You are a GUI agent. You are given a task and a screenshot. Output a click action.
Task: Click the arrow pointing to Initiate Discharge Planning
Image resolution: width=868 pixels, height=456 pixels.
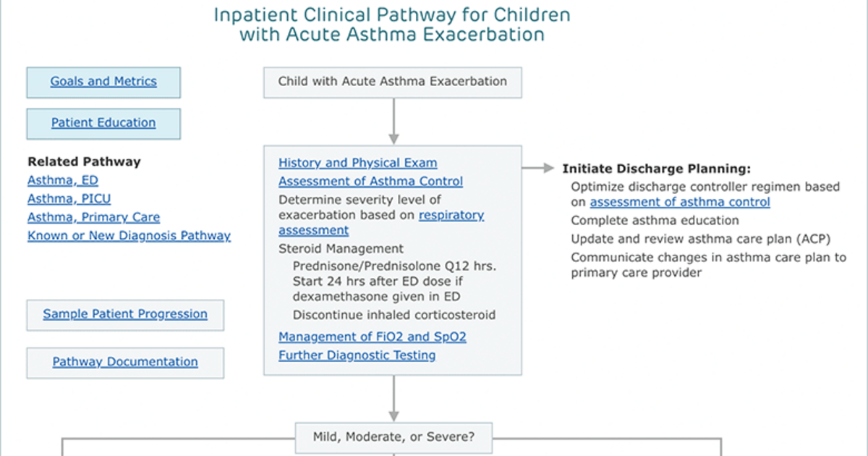coord(537,168)
